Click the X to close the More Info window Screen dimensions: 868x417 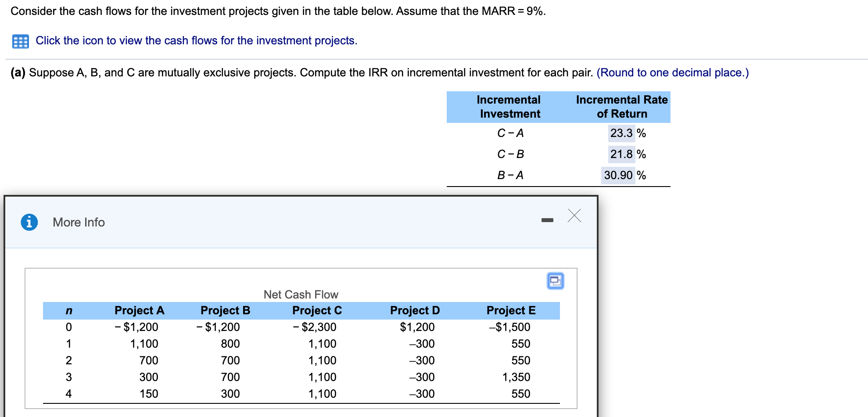coord(574,216)
